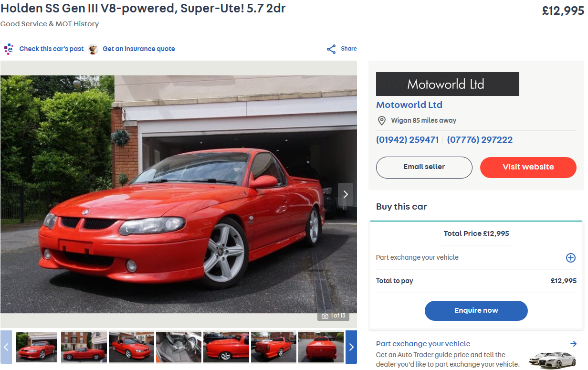588x370 pixels.
Task: Show previous thumbnails with the left arrow
Action: (6, 347)
